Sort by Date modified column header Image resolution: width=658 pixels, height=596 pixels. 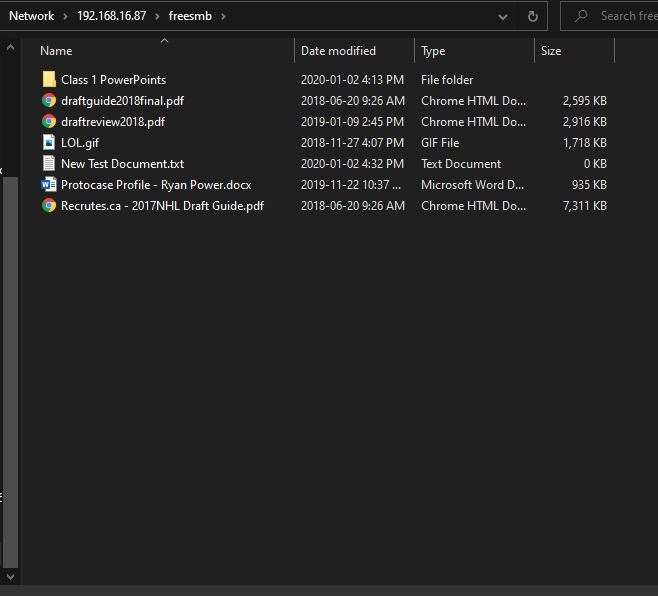tap(338, 51)
